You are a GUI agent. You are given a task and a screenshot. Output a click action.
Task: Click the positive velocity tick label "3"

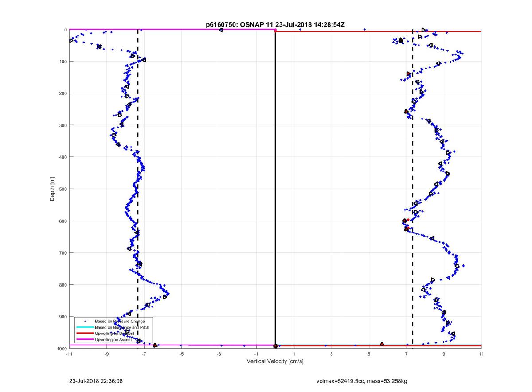point(332,354)
